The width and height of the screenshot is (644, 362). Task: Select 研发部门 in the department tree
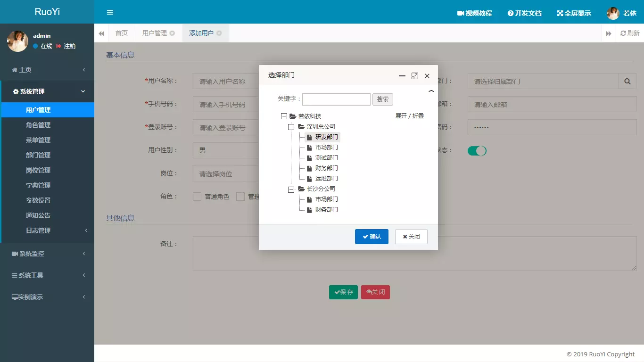(327, 137)
